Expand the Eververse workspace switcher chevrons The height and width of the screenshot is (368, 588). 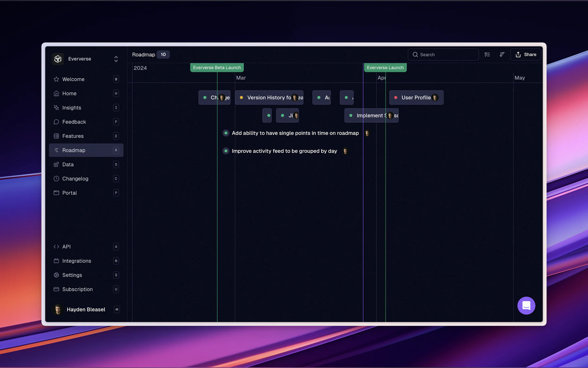coord(116,59)
